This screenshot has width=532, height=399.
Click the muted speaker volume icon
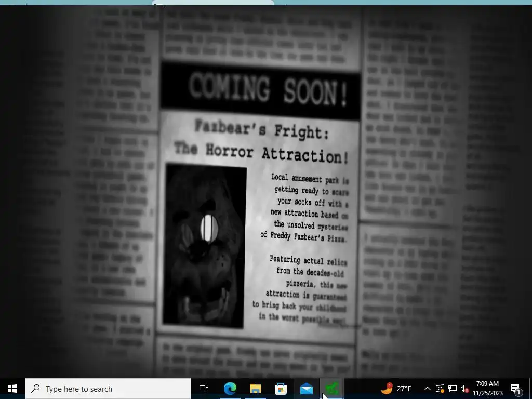[x=465, y=389]
